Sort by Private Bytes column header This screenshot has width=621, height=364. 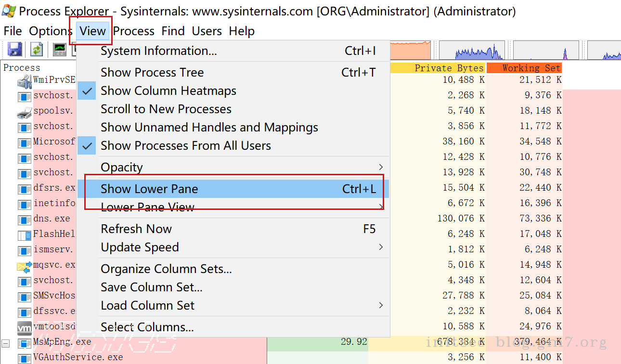tap(448, 68)
